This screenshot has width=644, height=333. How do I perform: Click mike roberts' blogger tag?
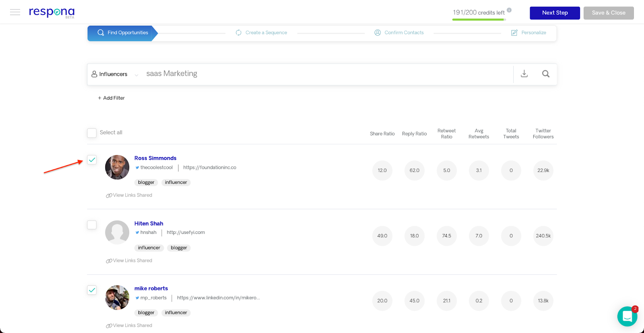146,313
